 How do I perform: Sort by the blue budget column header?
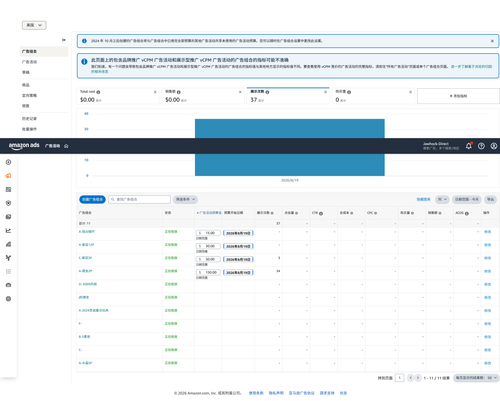[x=209, y=213]
